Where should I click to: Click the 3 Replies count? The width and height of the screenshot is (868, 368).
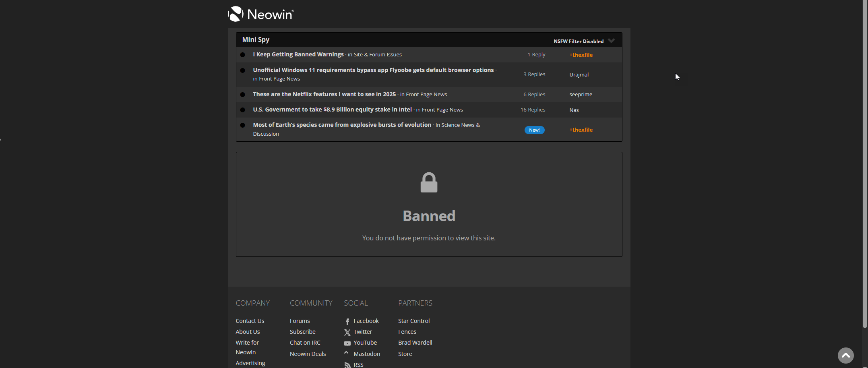pos(534,74)
